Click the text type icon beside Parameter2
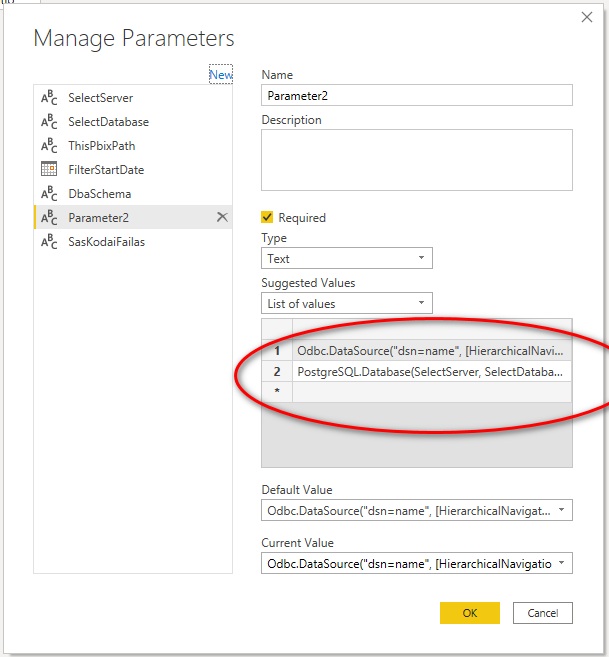The width and height of the screenshot is (609, 657). coord(49,217)
